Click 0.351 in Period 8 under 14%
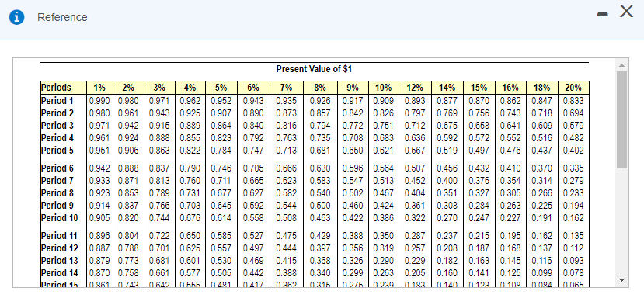 coord(447,193)
